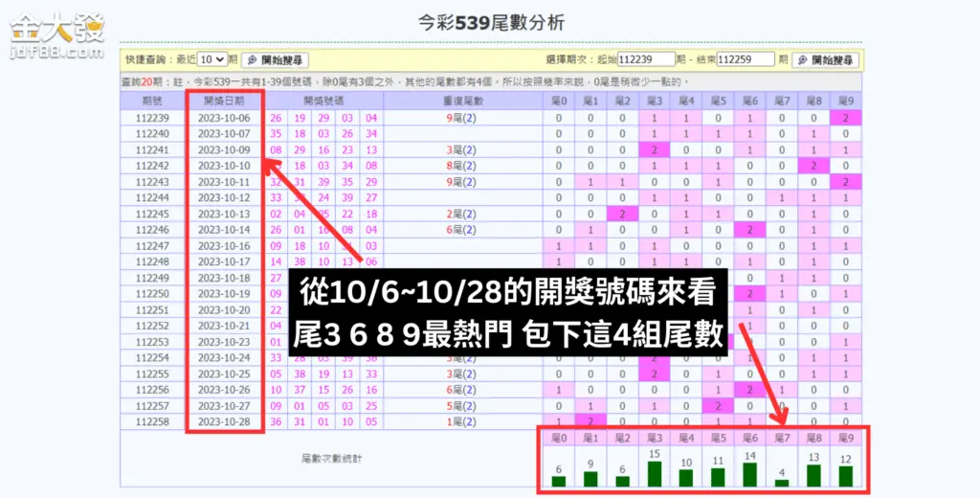Click winning number 26 in row 112239
The image size is (980, 498).
tap(276, 118)
